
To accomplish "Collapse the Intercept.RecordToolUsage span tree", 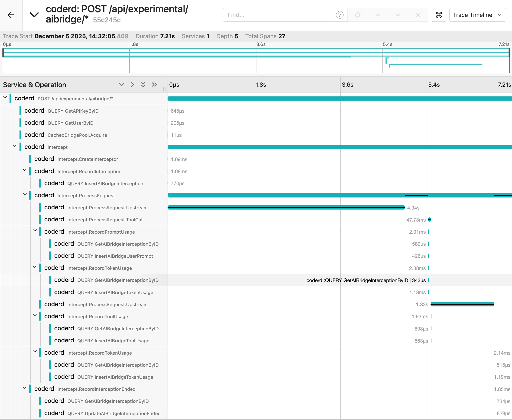I will [35, 315].
